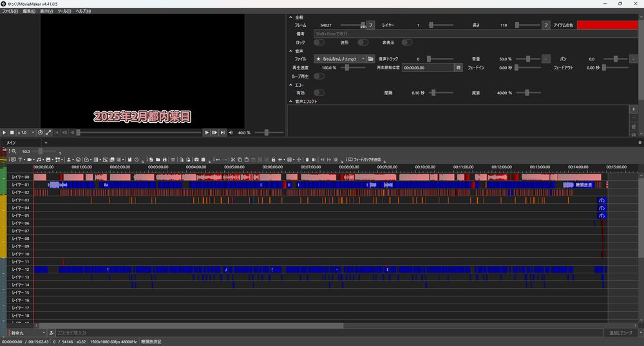The image size is (644, 346).
Task: Open the ツール menu
Action: [64, 11]
